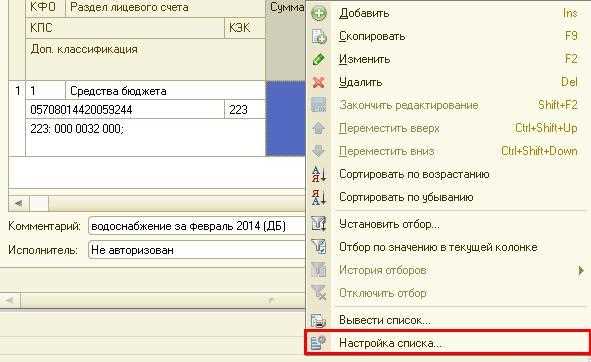
Task: Open Настройка списка... entry
Action: [x=447, y=343]
